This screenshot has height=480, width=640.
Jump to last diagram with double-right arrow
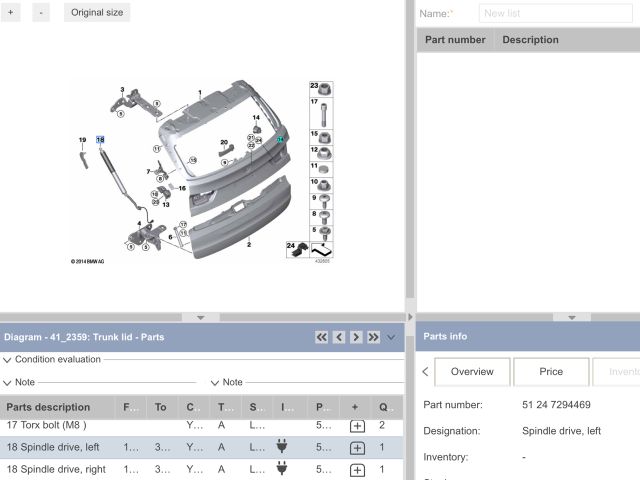[x=373, y=337]
